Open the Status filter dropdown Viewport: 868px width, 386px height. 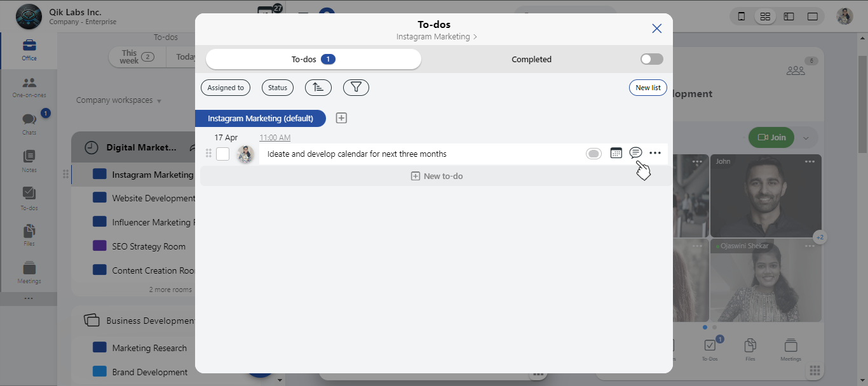(278, 88)
